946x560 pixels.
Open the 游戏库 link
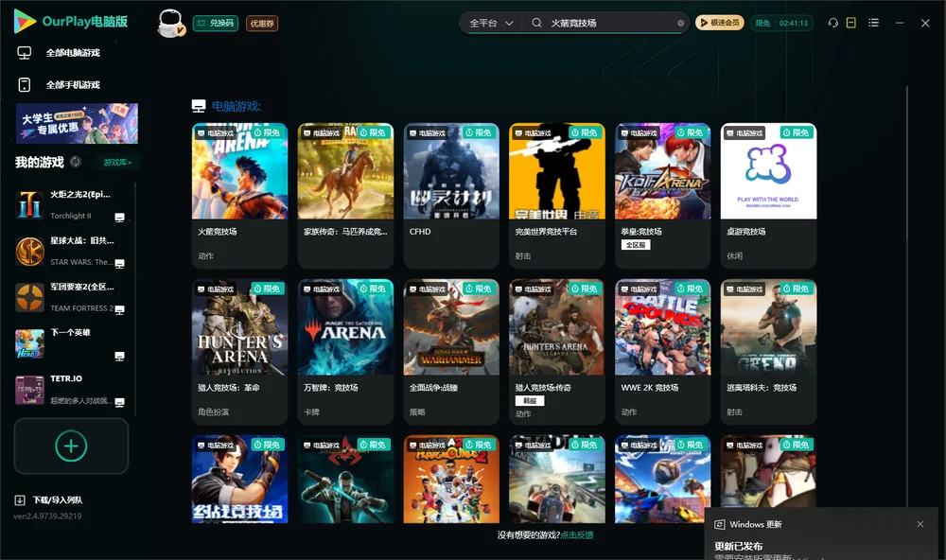117,162
